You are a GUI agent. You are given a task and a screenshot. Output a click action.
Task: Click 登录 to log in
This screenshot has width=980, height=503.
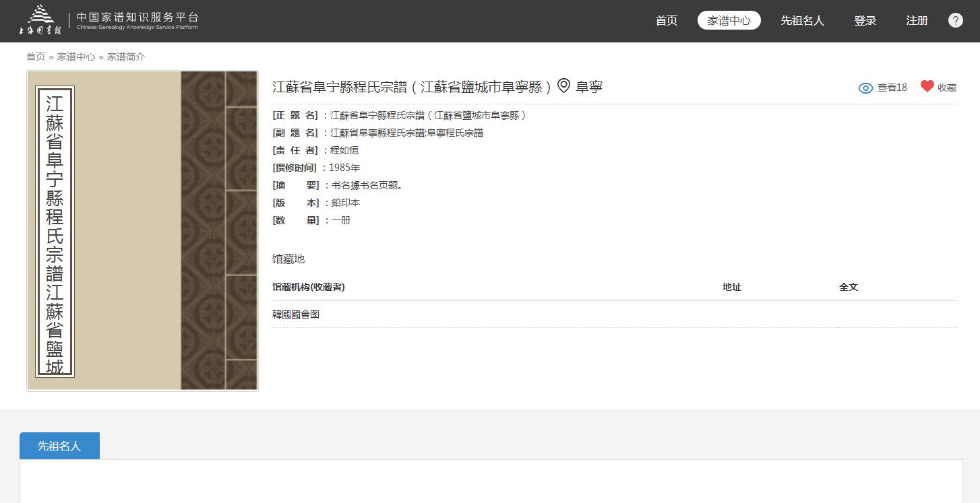tap(865, 20)
